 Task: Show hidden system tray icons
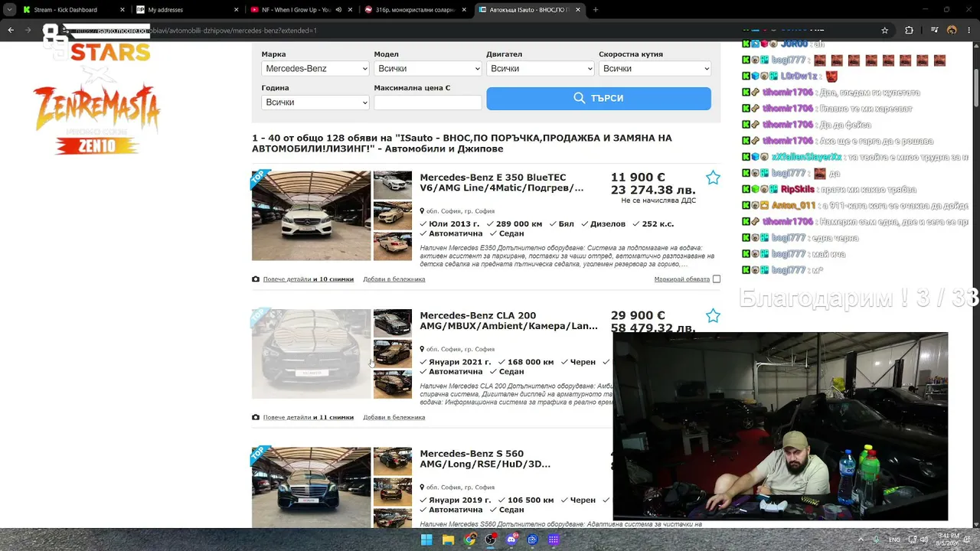(x=862, y=540)
